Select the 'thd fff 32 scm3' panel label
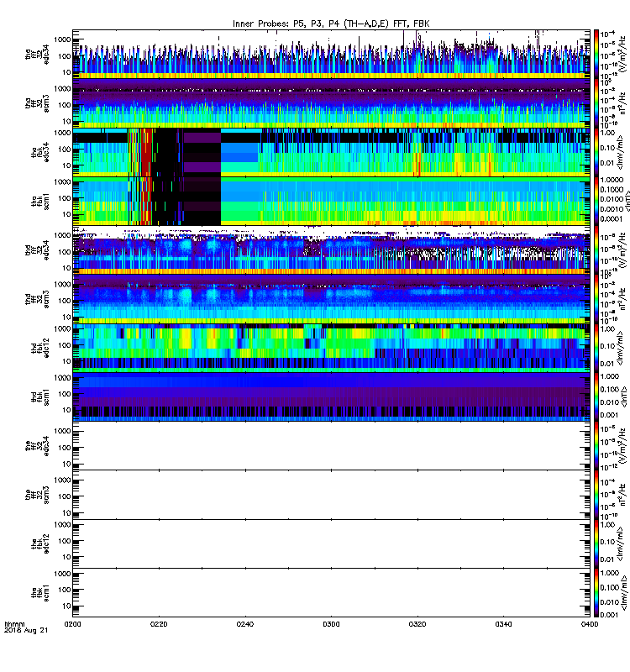Screen dimensions: 630x672 pos(37,299)
